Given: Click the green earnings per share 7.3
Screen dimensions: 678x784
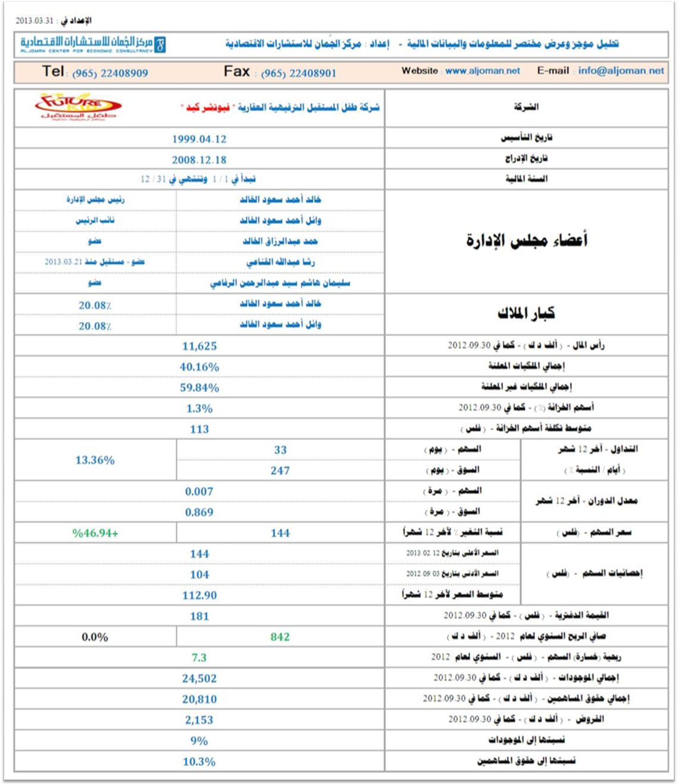Looking at the screenshot, I should (199, 658).
